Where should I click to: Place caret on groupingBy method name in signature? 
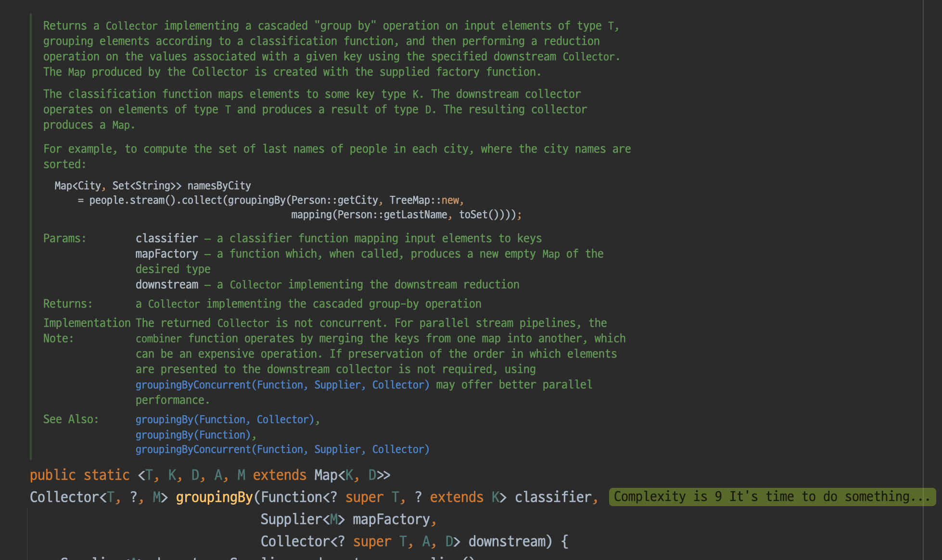pyautogui.click(x=214, y=497)
